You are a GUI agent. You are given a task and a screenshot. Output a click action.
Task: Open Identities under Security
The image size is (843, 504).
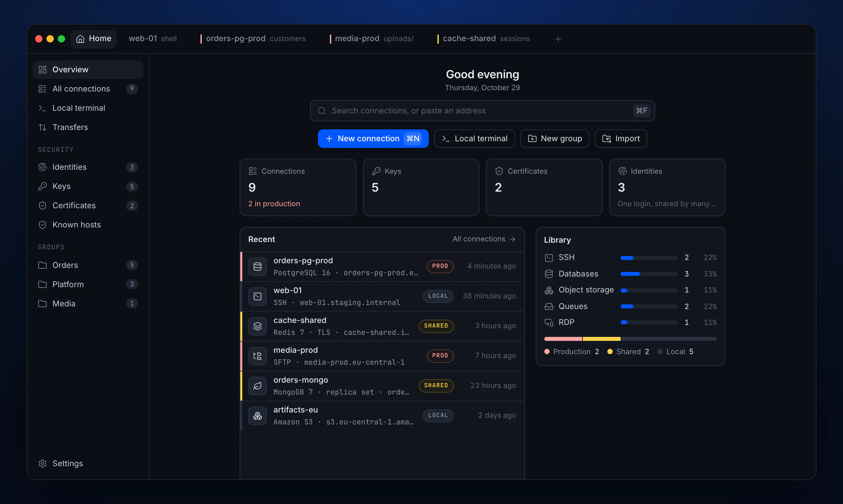pyautogui.click(x=88, y=167)
